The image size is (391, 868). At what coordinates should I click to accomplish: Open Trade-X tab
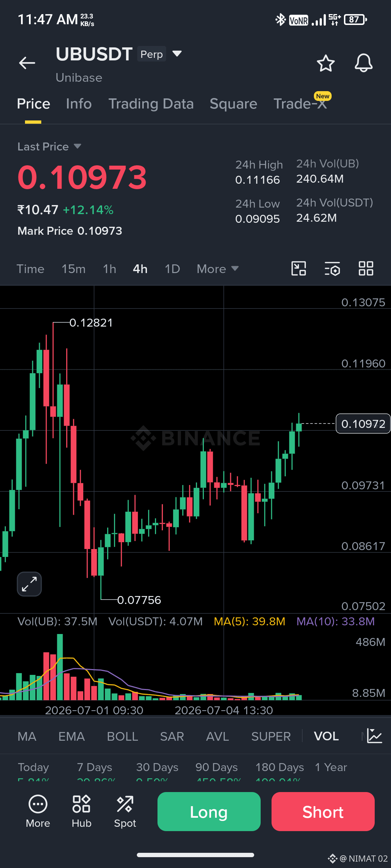click(300, 104)
